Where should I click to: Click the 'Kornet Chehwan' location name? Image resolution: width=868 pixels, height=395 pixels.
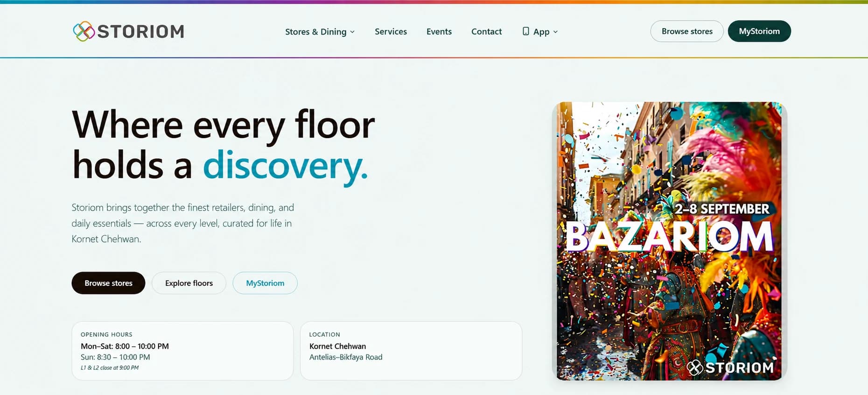337,346
